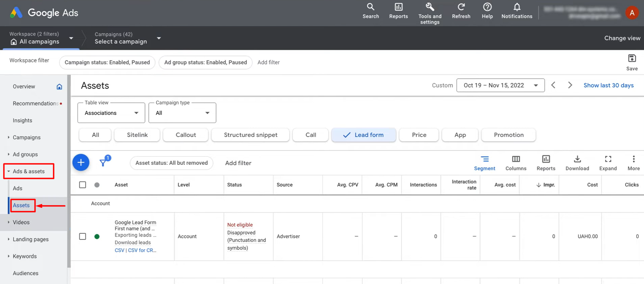The height and width of the screenshot is (284, 644).
Task: Open the Table view Associations dropdown
Action: click(111, 113)
